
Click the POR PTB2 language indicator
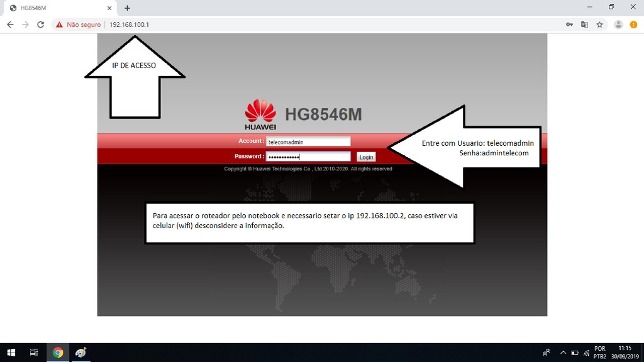[x=599, y=353]
